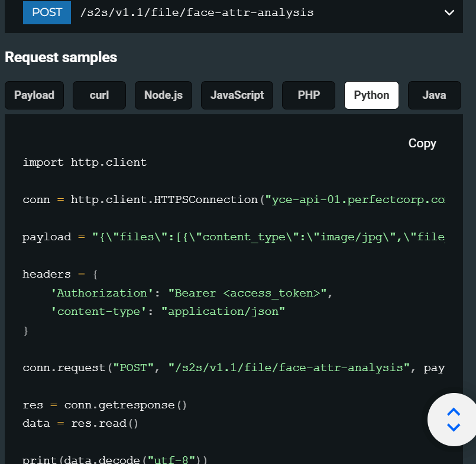This screenshot has width=476, height=464.
Task: Click the down chevron in floating button
Action: coord(454,427)
